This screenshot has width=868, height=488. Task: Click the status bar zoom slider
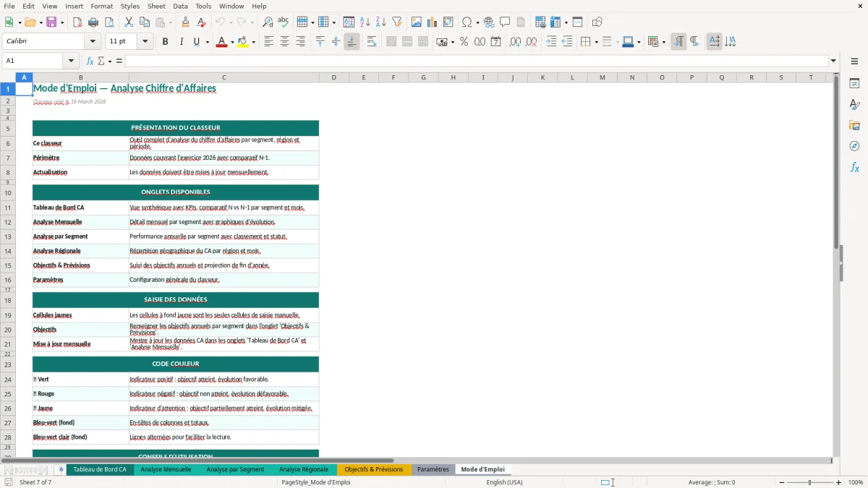(809, 482)
